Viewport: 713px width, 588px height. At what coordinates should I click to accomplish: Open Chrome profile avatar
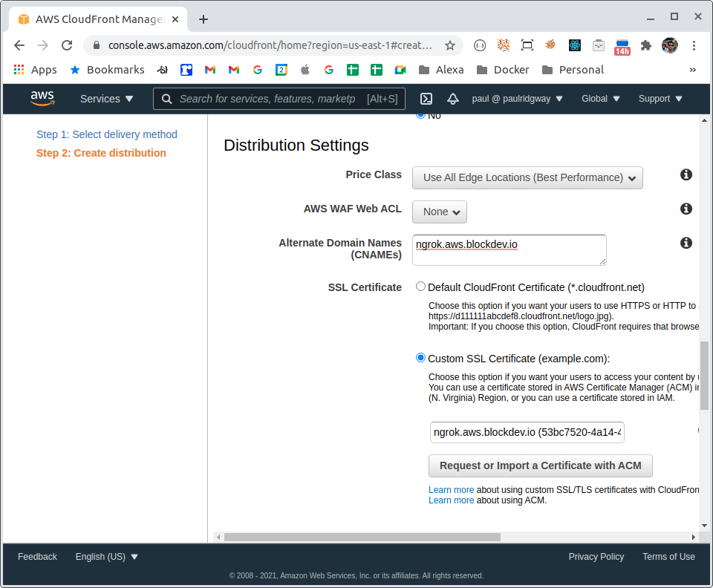[x=670, y=45]
